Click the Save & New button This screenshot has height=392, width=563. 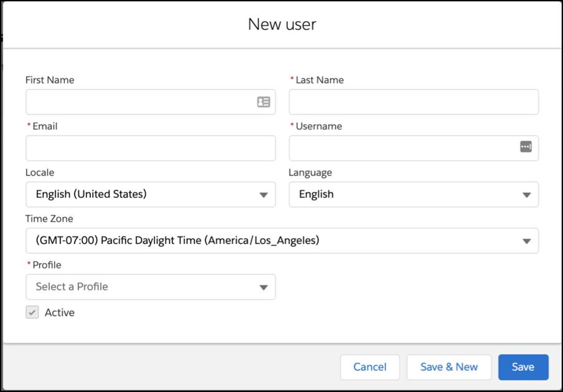[449, 367]
